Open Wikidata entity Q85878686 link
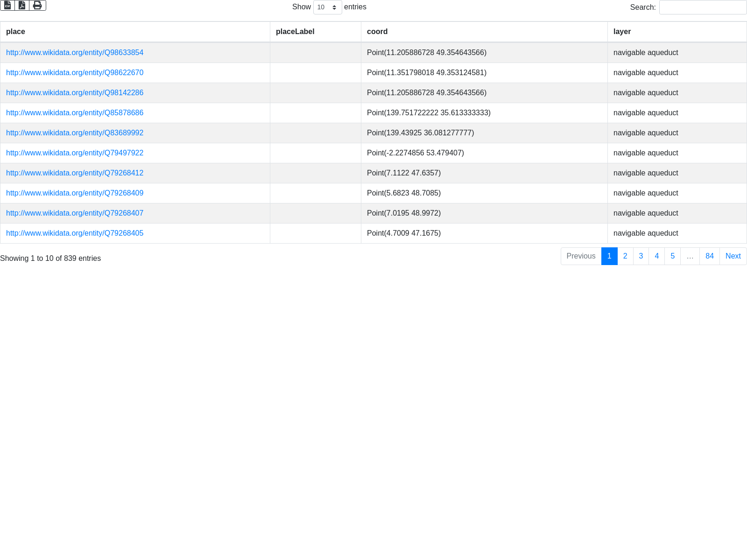Viewport: 747px width, 560px height. click(75, 113)
